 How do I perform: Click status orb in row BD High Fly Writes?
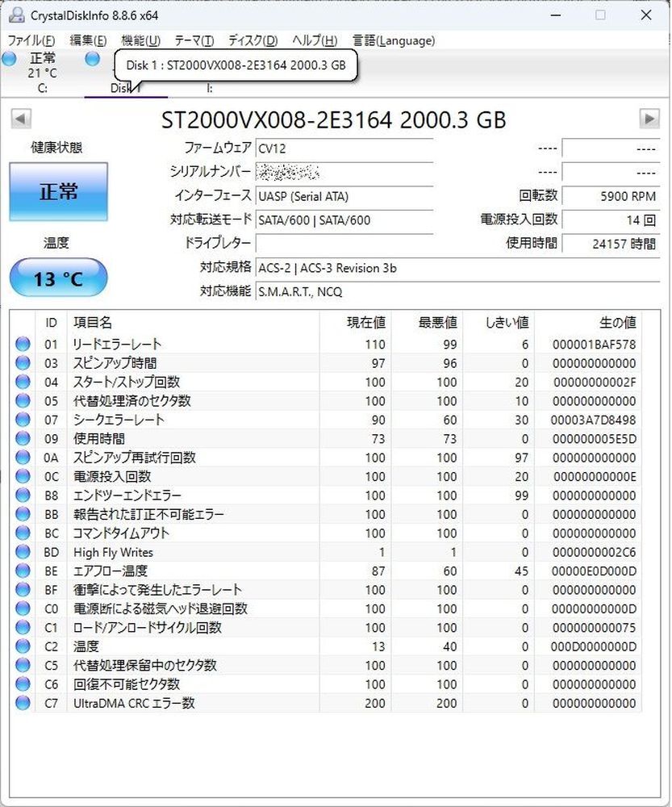tap(23, 552)
